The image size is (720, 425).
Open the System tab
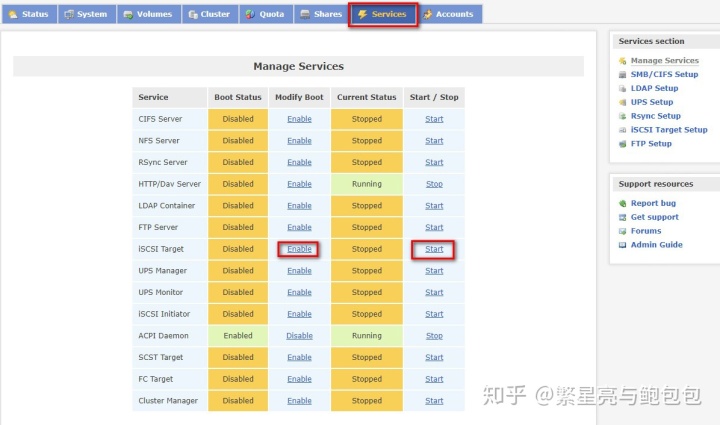click(x=86, y=14)
